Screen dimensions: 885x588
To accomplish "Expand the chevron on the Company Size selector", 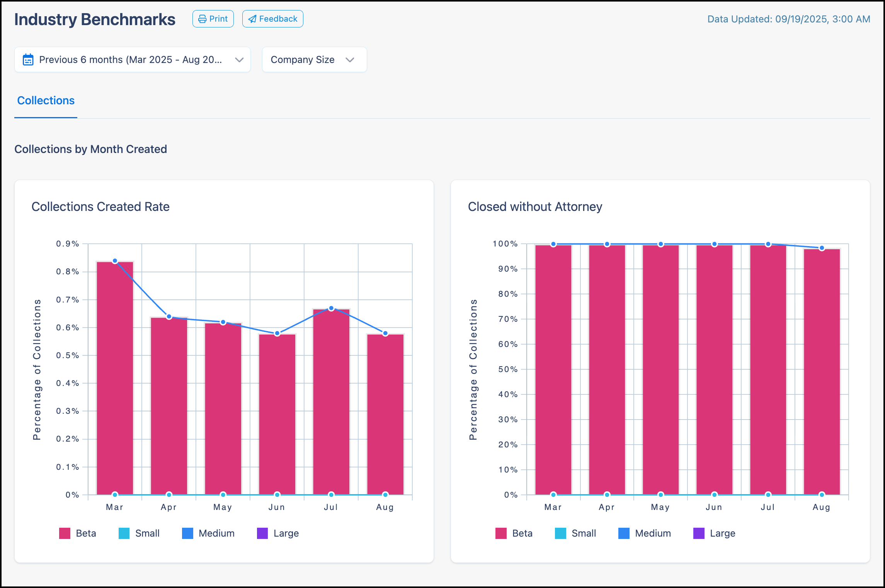I will [x=349, y=60].
